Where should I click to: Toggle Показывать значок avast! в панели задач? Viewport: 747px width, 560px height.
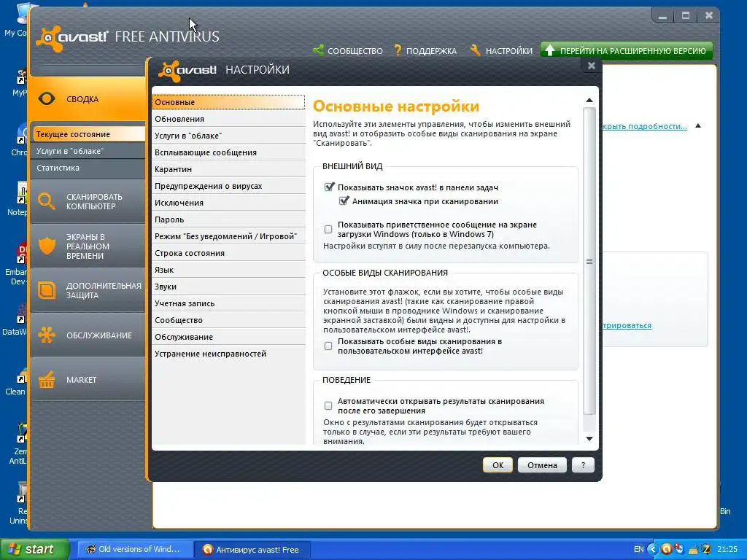coord(329,187)
